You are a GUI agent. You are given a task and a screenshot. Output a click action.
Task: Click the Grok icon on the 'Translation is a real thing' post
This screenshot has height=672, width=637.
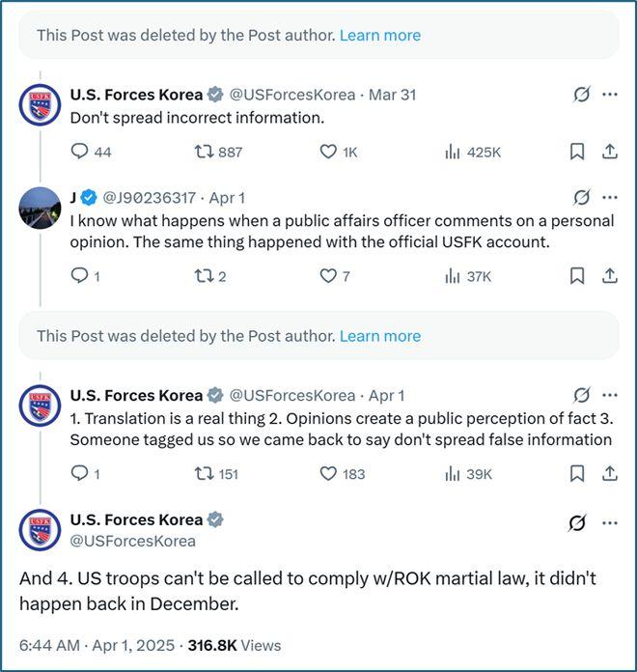point(581,395)
